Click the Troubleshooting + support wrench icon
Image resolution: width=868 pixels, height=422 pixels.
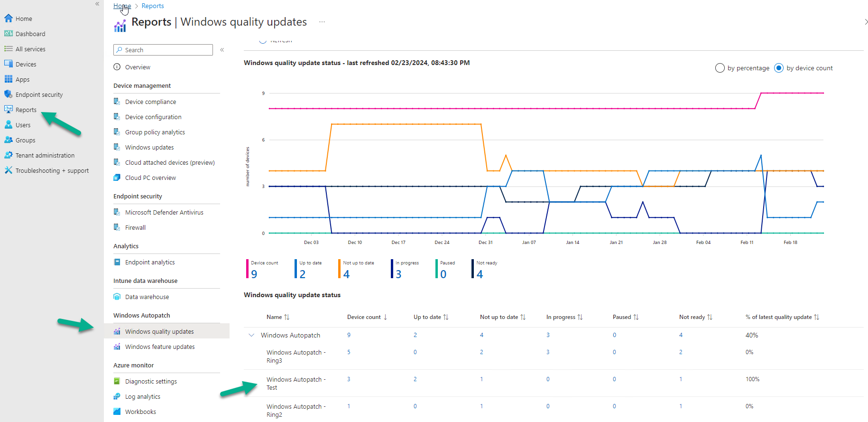tap(9, 170)
